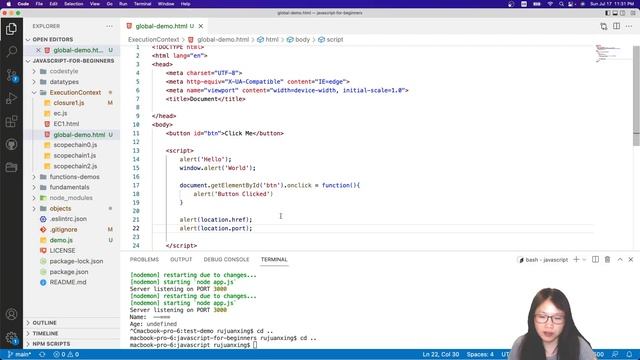The image size is (640, 360).
Task: Change Spaces: 4 indentation setting
Action: point(480,354)
